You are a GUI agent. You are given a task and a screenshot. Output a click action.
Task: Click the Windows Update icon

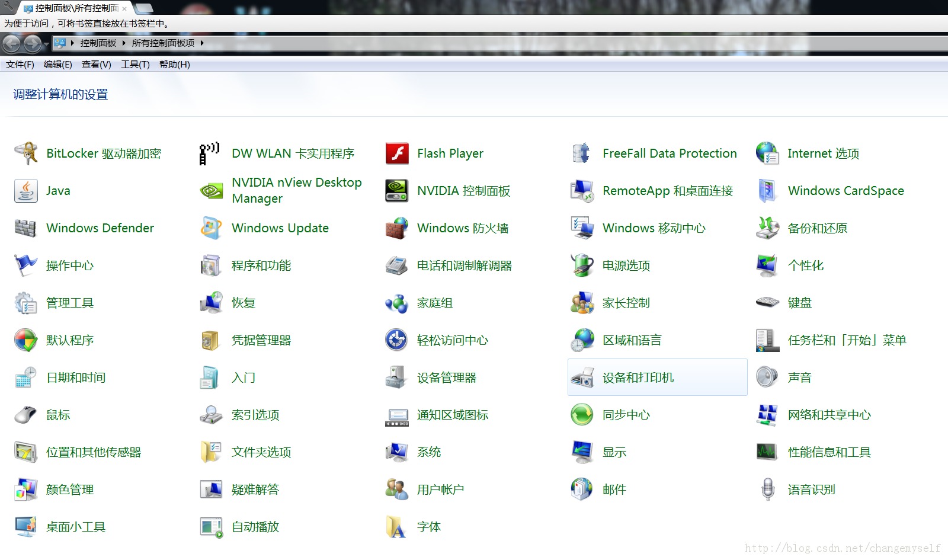coord(211,228)
